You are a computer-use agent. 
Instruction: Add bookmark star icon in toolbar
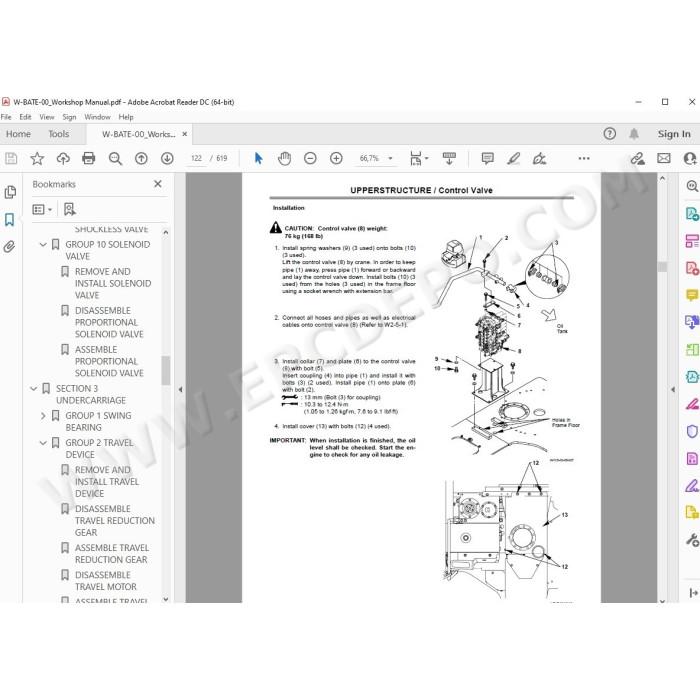[37, 158]
